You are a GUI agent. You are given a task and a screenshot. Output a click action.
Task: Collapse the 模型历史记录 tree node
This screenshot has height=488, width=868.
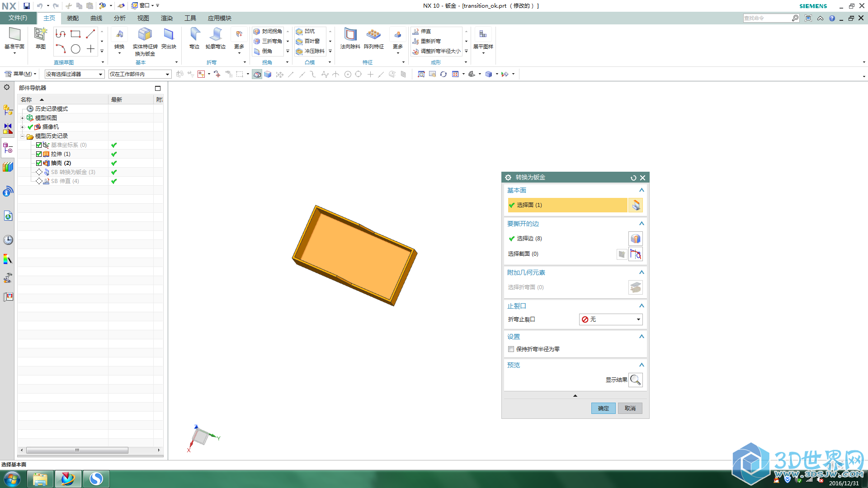point(22,136)
